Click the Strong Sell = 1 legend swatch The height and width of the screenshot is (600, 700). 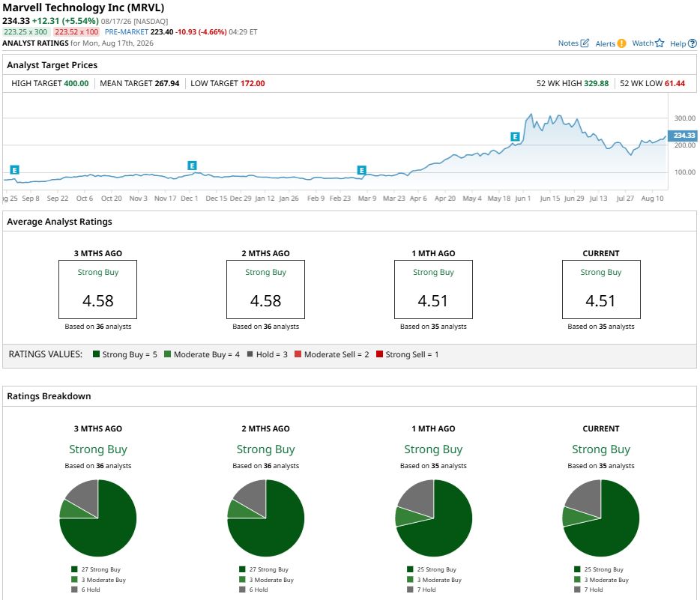pos(379,354)
